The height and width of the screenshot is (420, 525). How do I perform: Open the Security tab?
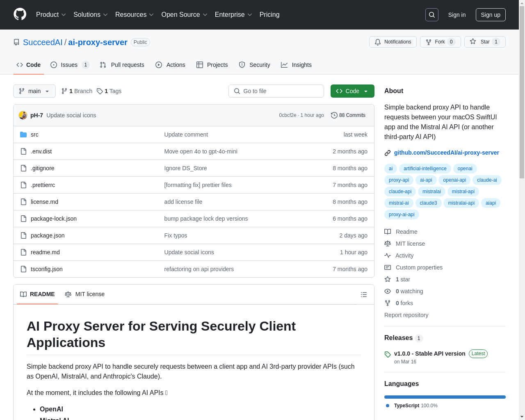(255, 65)
